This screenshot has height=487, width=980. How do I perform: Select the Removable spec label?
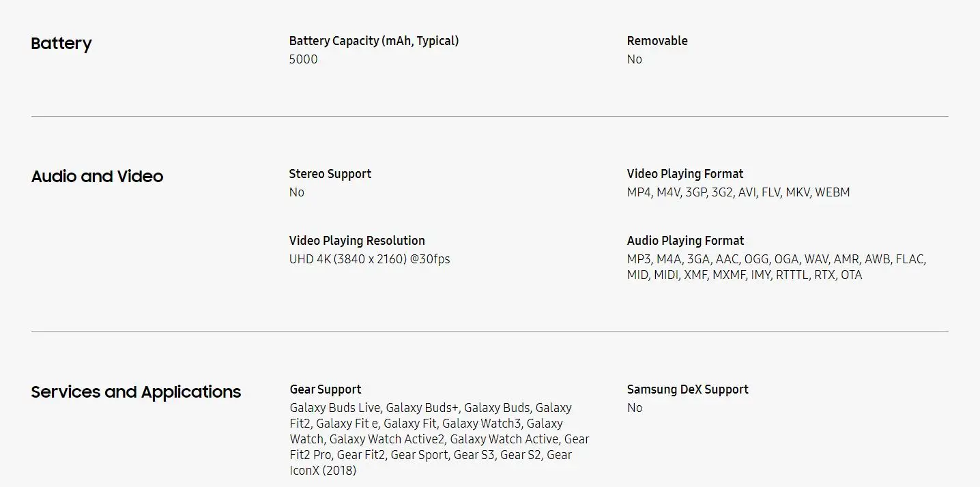(657, 41)
